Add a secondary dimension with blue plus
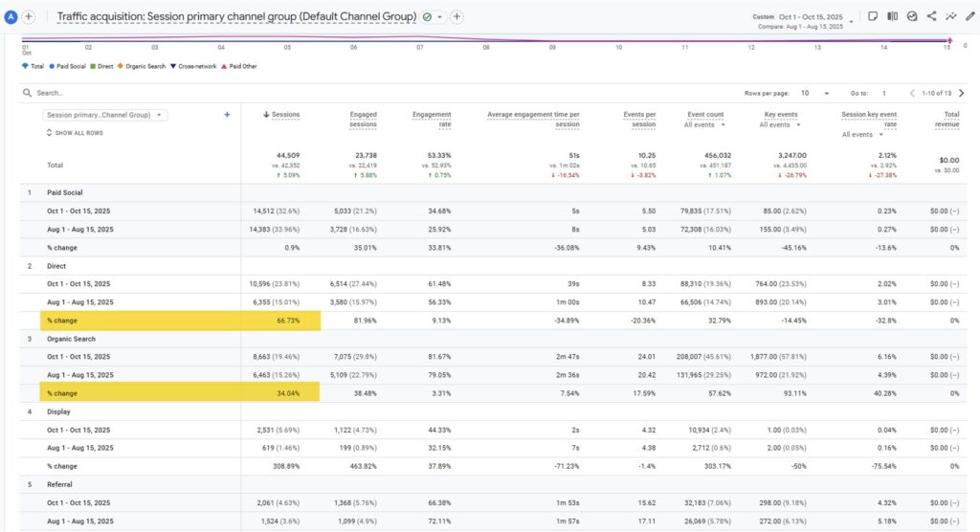 pos(227,115)
